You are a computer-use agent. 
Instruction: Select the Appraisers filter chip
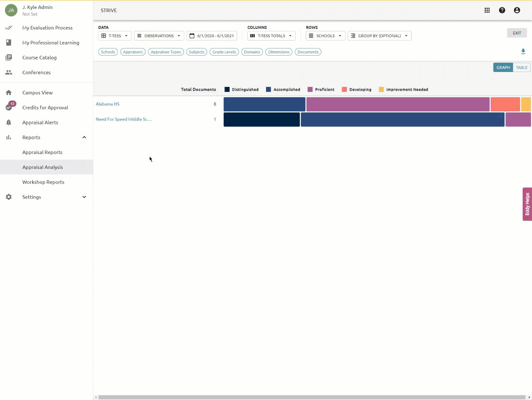point(133,52)
